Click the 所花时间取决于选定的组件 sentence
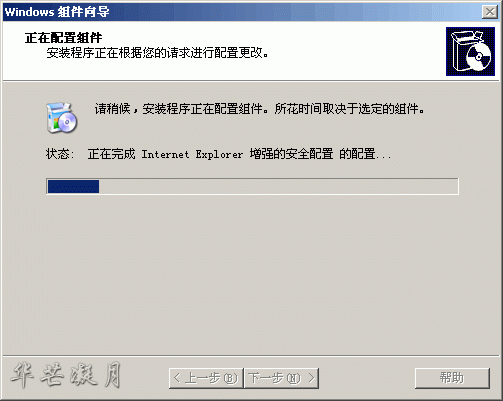This screenshot has height=401, width=503. pyautogui.click(x=349, y=109)
